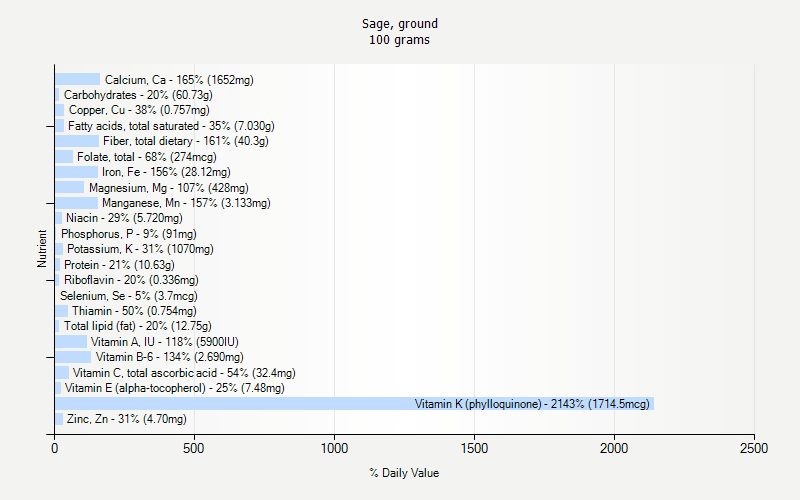This screenshot has width=800, height=500.
Task: Click the 'Protein - 21% (10.63g)' label
Action: pyautogui.click(x=119, y=265)
